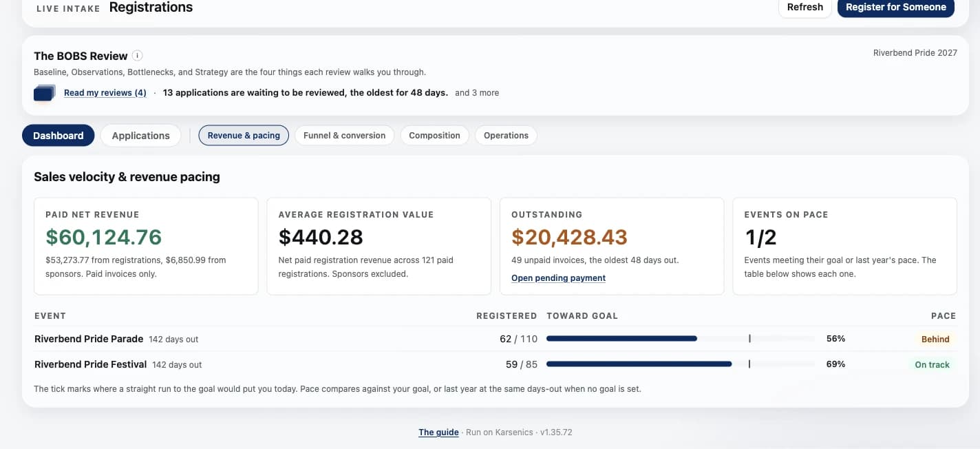Click the Riverbend Pride Parade progress bar

(x=681, y=339)
